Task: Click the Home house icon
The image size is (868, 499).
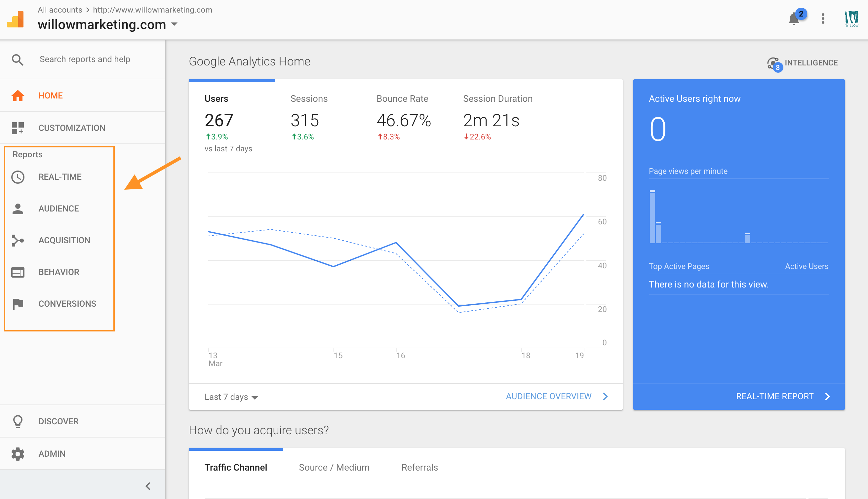Action: coord(18,96)
